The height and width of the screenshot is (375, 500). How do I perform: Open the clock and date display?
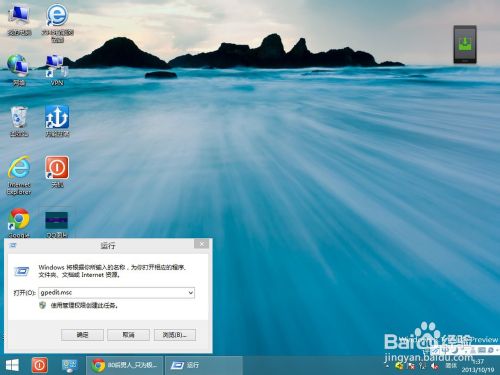[478, 366]
